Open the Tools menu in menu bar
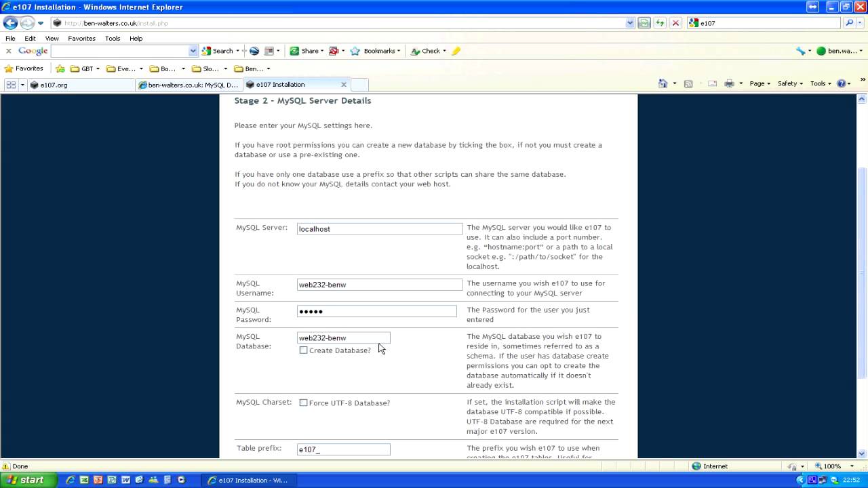868x488 pixels. click(113, 39)
